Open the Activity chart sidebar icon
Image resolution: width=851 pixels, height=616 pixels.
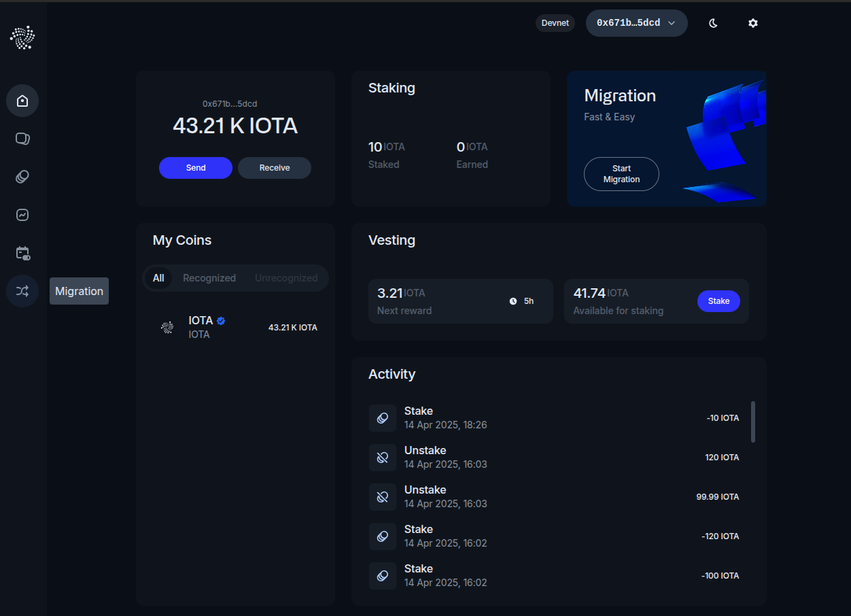tap(22, 215)
